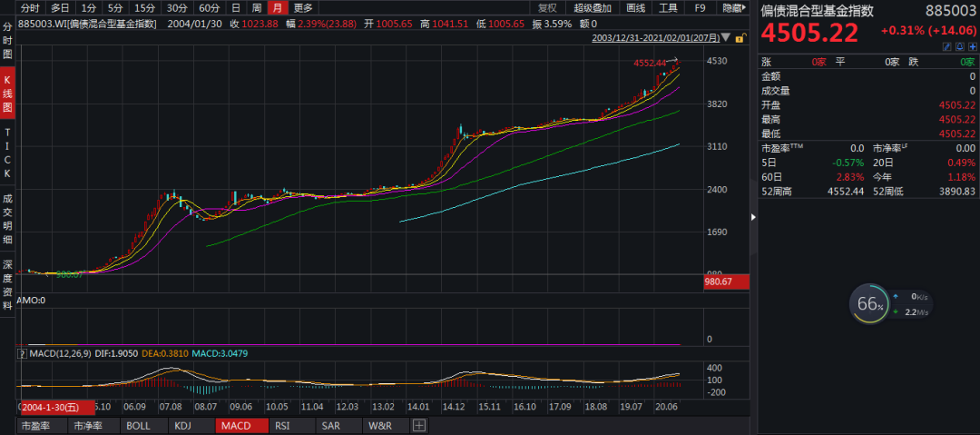Screen dimensions: 980x435
Task: Collapse right panel using middle arrow handle
Action: click(754, 217)
